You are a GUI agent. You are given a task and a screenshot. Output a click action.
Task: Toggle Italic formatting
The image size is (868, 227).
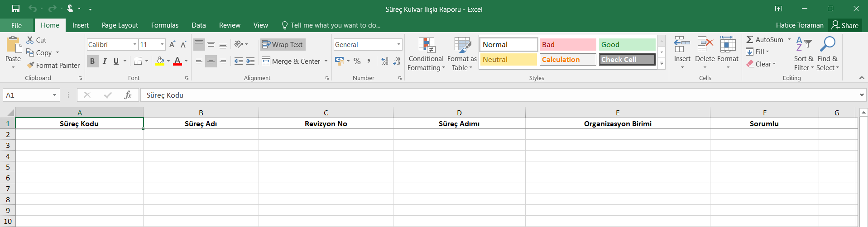pos(105,61)
